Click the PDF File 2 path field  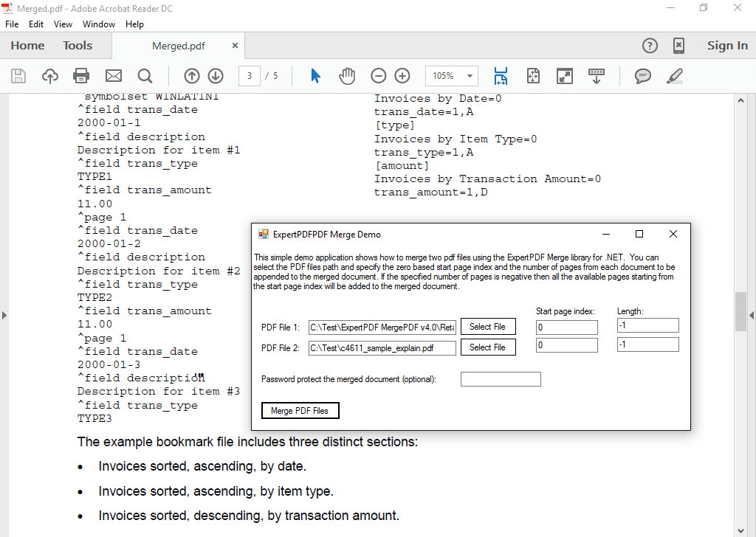(382, 348)
